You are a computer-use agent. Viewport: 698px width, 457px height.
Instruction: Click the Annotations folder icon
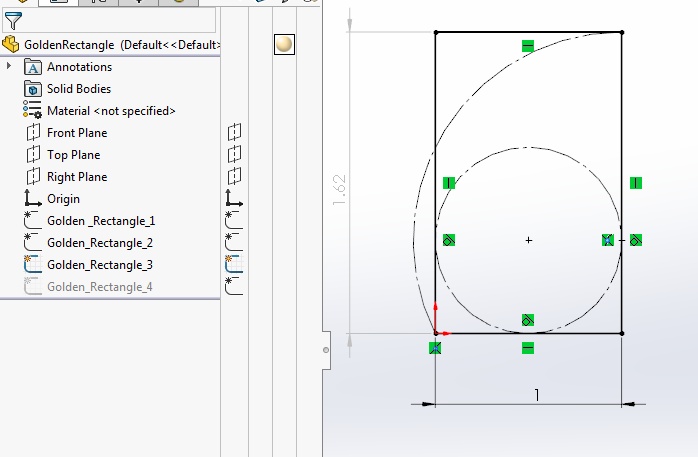(x=32, y=67)
